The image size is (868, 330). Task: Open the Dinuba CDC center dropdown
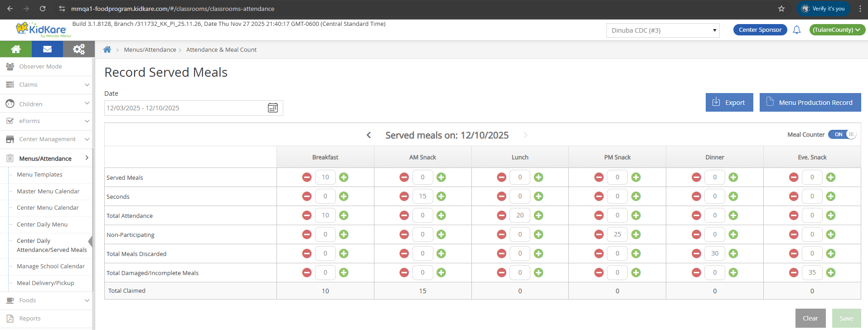click(662, 30)
